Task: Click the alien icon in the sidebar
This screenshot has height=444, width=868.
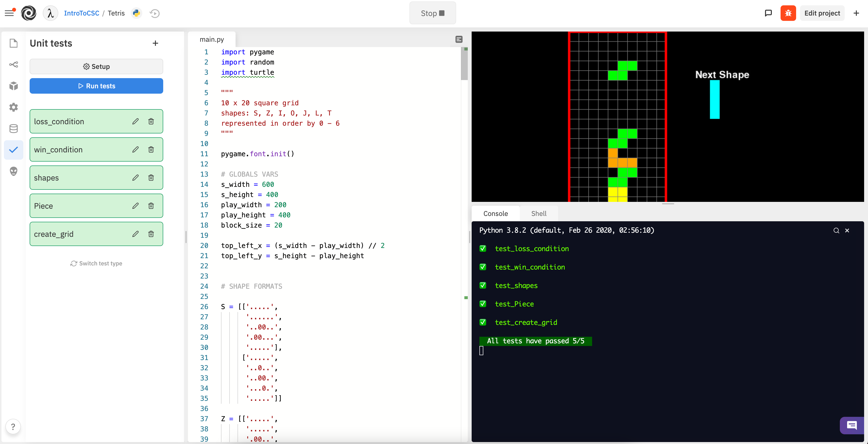Action: tap(13, 171)
